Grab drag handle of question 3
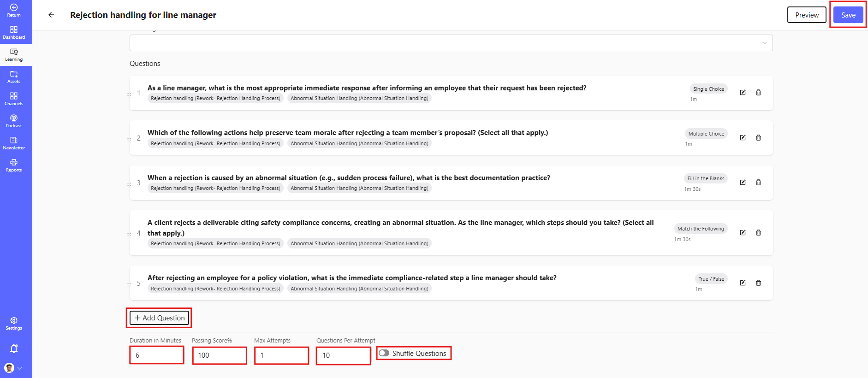Viewport: 868px width, 378px height. [129, 184]
